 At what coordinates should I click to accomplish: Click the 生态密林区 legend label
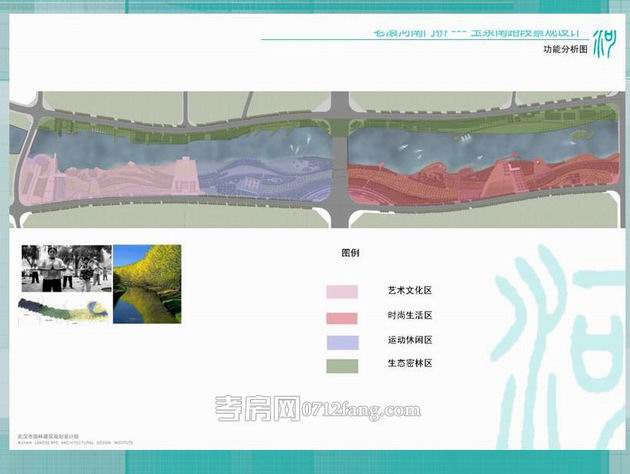pyautogui.click(x=409, y=365)
